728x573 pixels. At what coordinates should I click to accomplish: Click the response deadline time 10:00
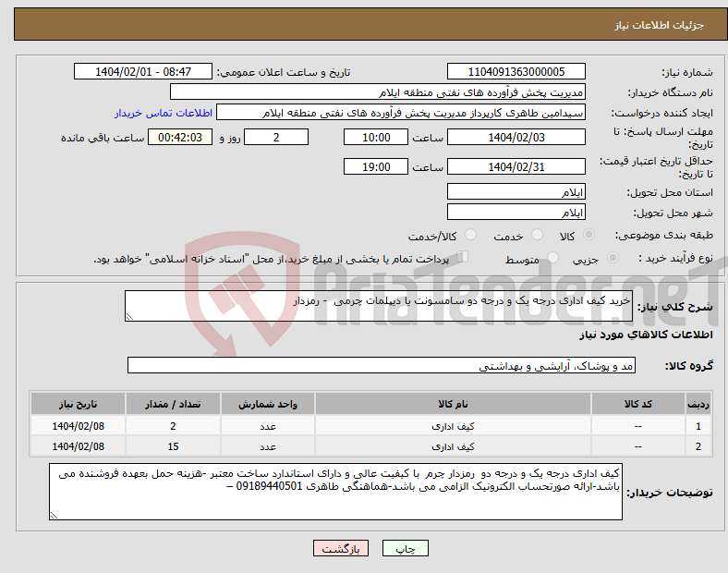pos(376,137)
